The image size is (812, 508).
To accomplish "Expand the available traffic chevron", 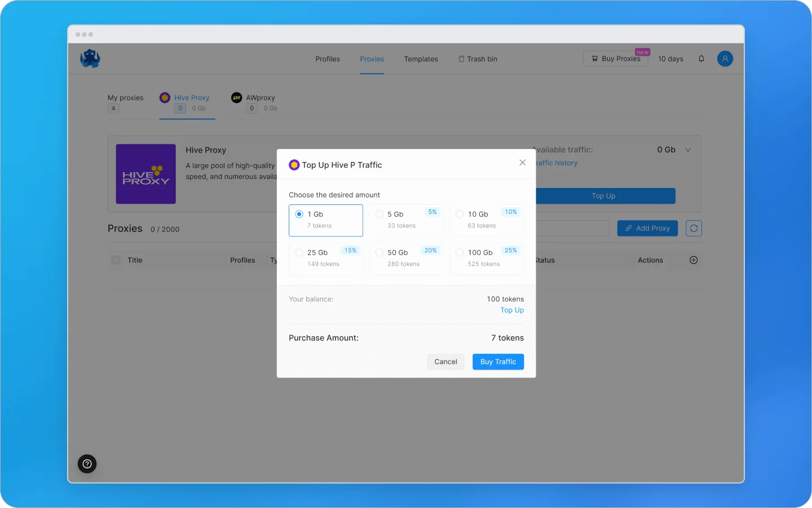I will point(688,150).
